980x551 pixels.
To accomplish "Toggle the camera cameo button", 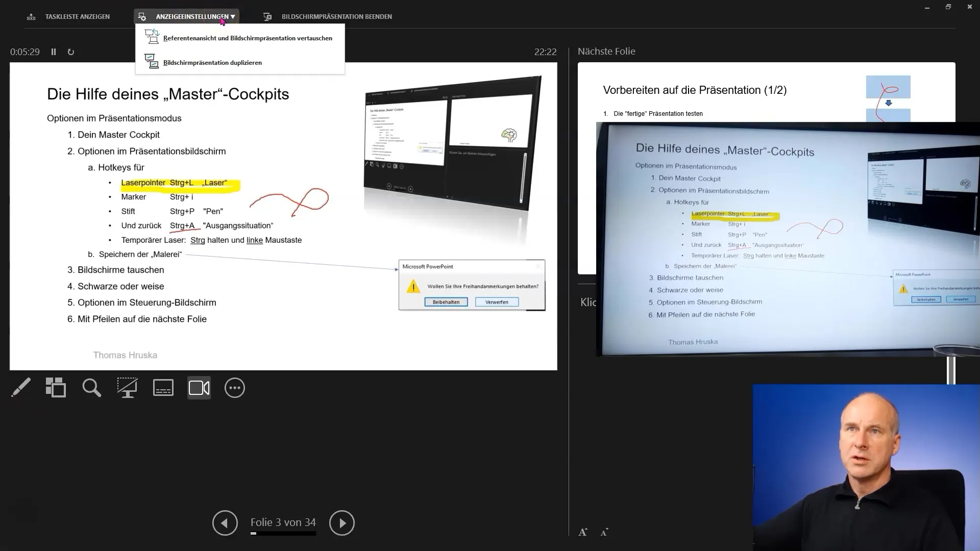I will pos(199,388).
